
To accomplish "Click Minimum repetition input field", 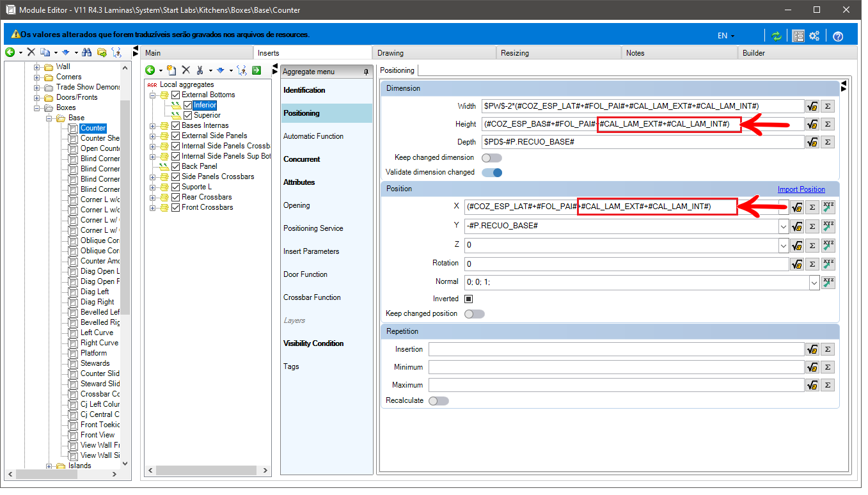I will [616, 367].
